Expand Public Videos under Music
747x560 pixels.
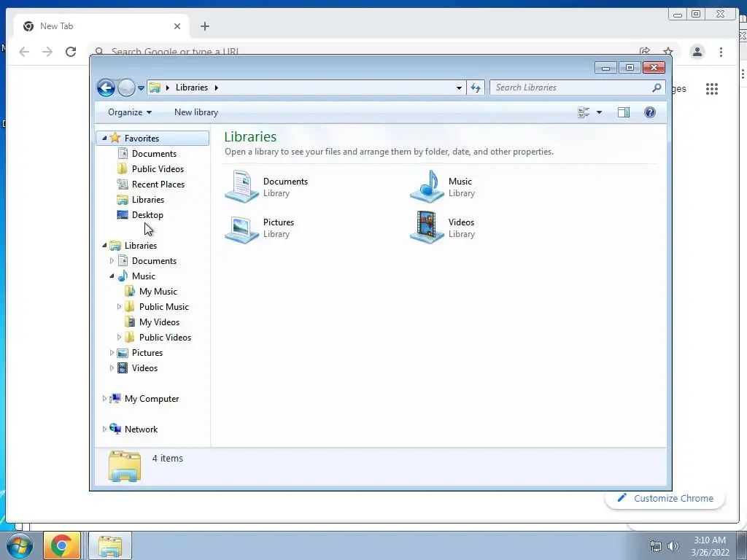pos(119,337)
